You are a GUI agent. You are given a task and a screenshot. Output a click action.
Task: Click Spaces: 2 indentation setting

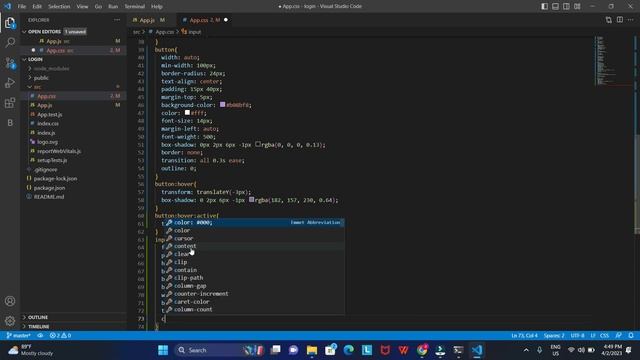click(554, 336)
